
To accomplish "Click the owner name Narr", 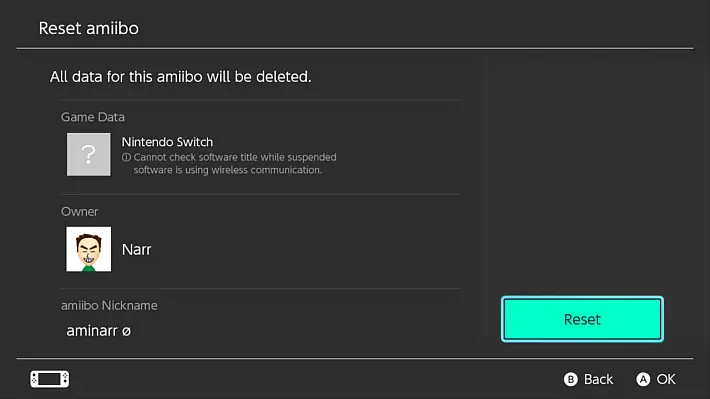I will 136,250.
